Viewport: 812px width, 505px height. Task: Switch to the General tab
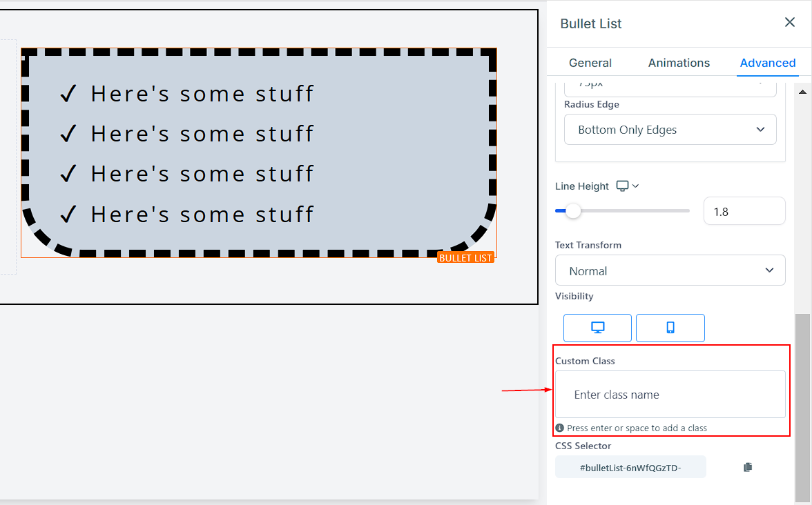(590, 63)
